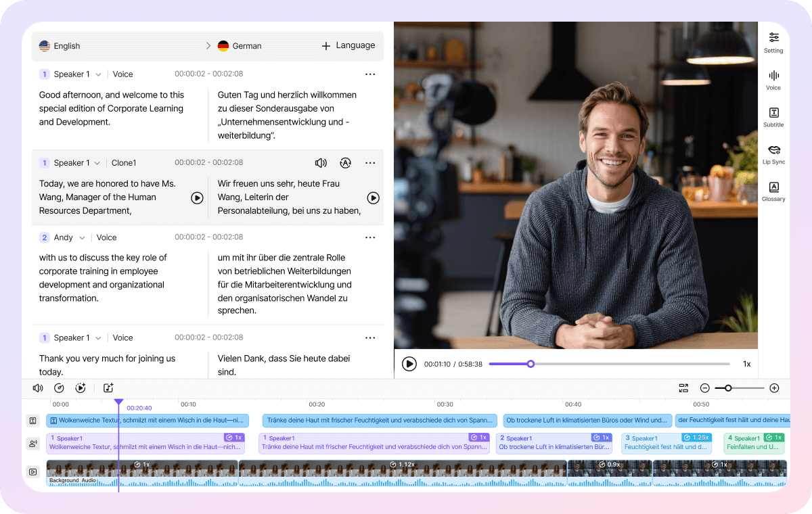Click the add Language button

[x=348, y=46]
